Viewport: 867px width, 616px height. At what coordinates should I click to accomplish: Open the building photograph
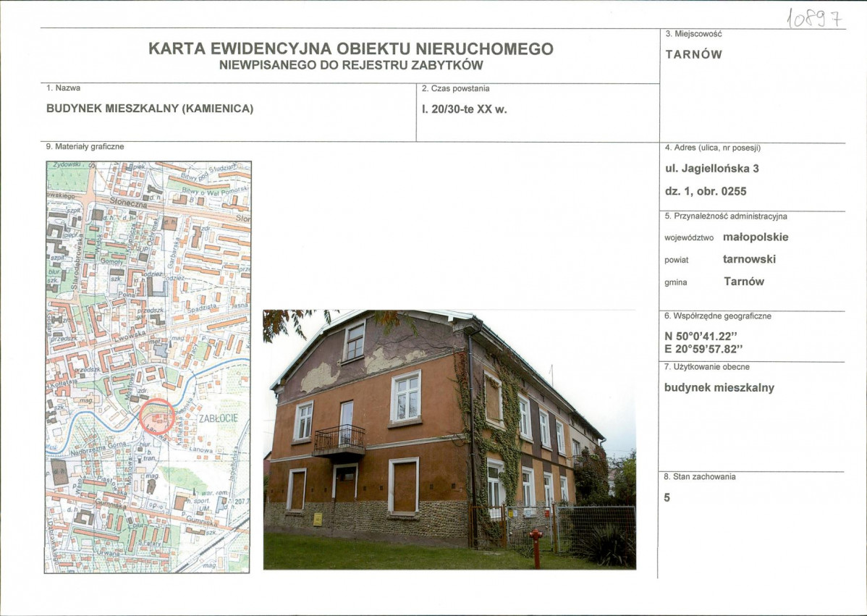click(449, 439)
